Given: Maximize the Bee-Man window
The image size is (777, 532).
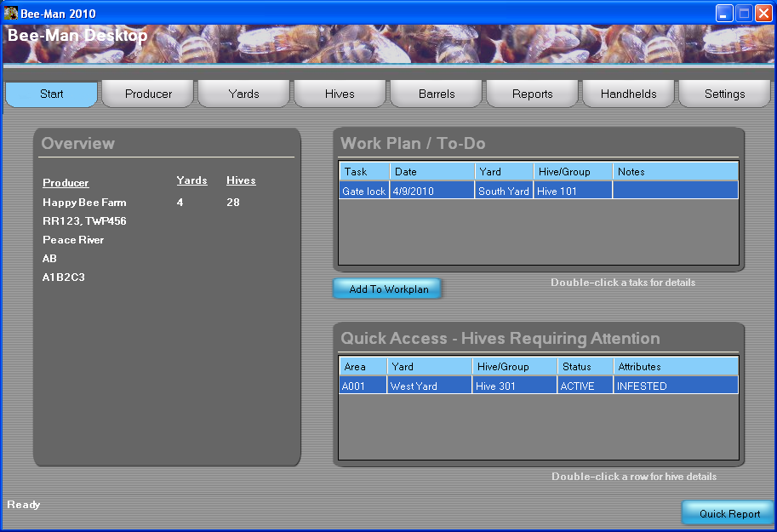Looking at the screenshot, I should point(744,14).
